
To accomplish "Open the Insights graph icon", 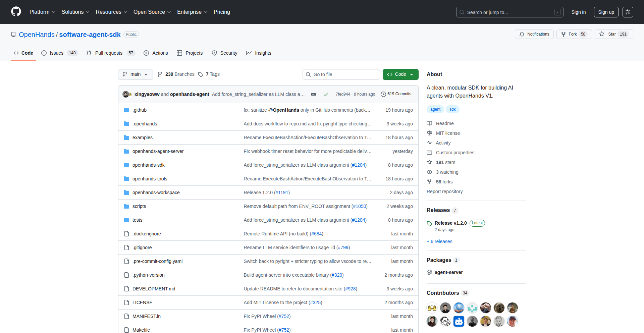I will [x=249, y=53].
